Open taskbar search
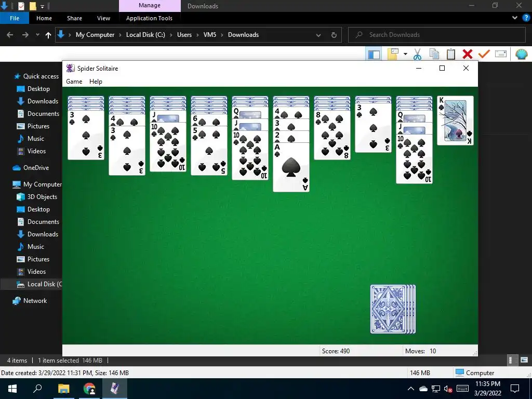 coord(37,389)
